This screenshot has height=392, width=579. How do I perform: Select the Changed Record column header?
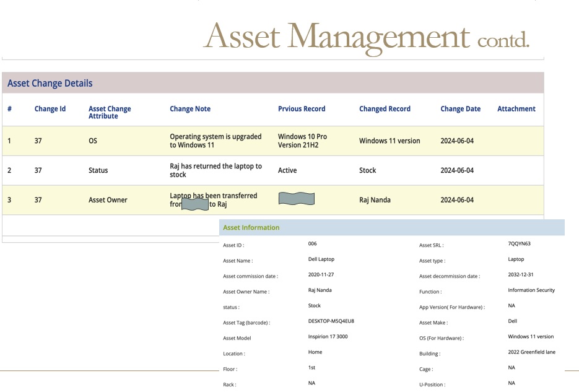(x=385, y=109)
